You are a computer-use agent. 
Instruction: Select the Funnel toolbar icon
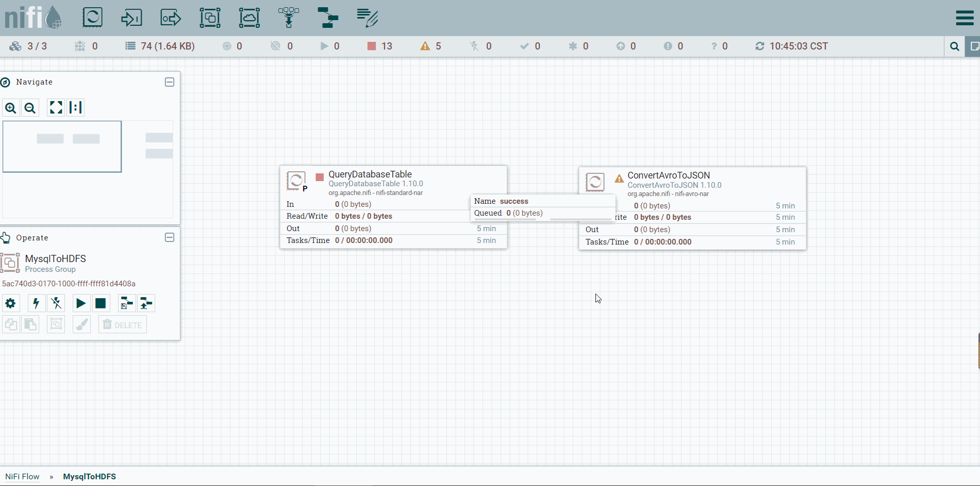(x=289, y=18)
